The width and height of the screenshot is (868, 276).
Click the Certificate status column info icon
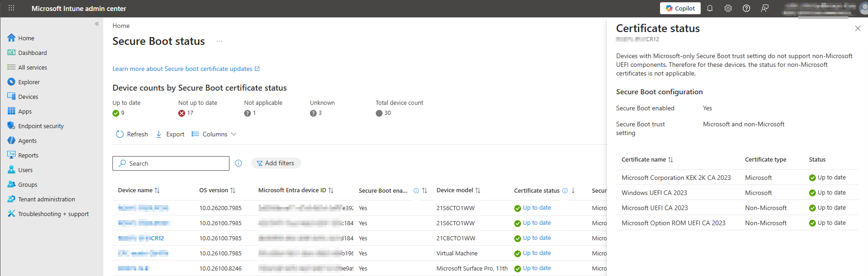coord(565,190)
